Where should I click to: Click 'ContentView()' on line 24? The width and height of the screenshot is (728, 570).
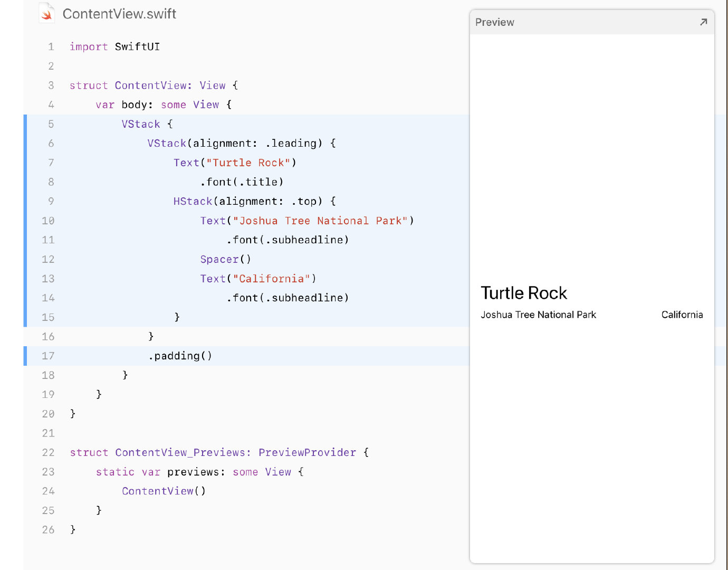(x=164, y=491)
